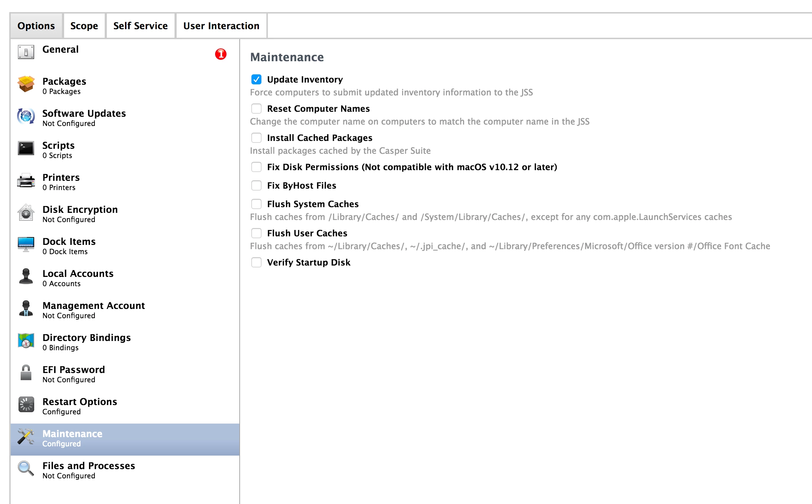Click the EFI Password padlock icon
This screenshot has height=504, width=812.
26,373
